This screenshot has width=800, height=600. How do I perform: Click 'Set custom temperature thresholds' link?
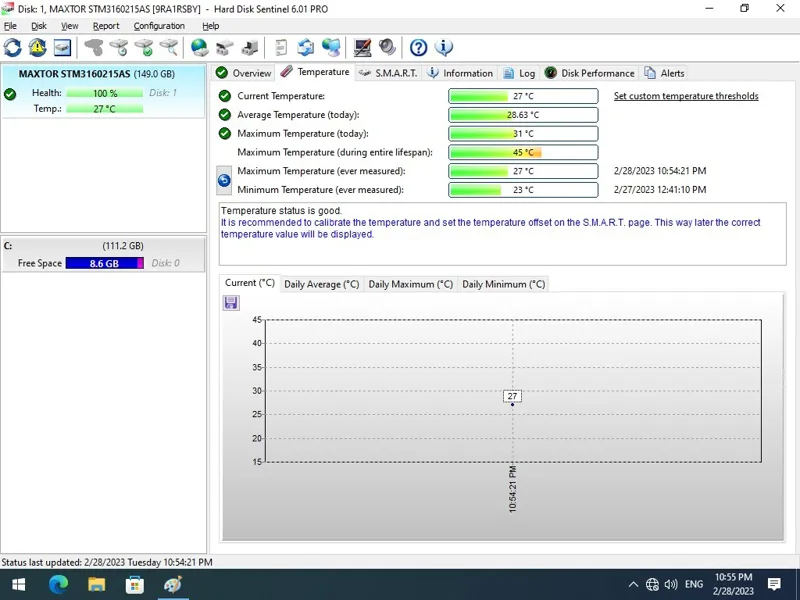(x=686, y=96)
